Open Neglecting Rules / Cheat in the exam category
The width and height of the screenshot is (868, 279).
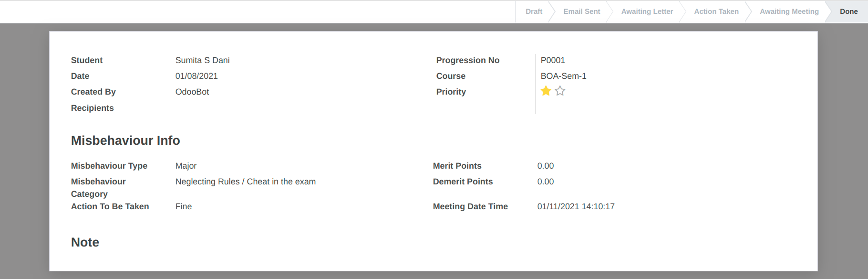245,182
